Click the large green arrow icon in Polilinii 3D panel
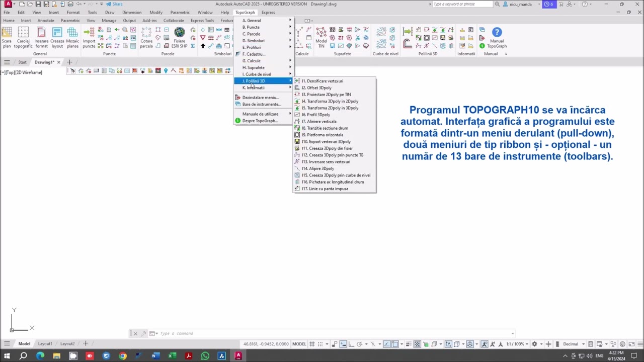 (x=408, y=32)
